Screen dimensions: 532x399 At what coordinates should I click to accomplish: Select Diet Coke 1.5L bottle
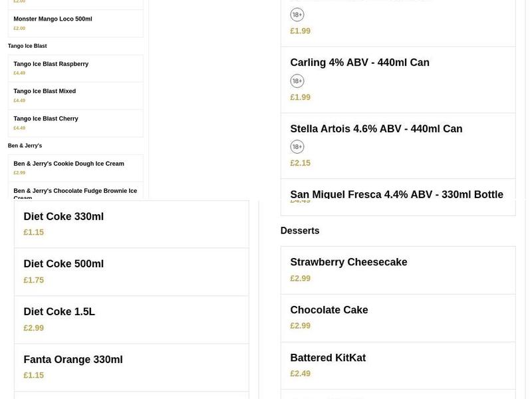[131, 319]
